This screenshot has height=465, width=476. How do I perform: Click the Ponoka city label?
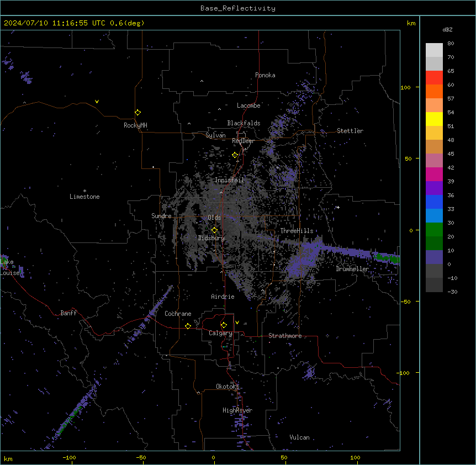(x=265, y=75)
